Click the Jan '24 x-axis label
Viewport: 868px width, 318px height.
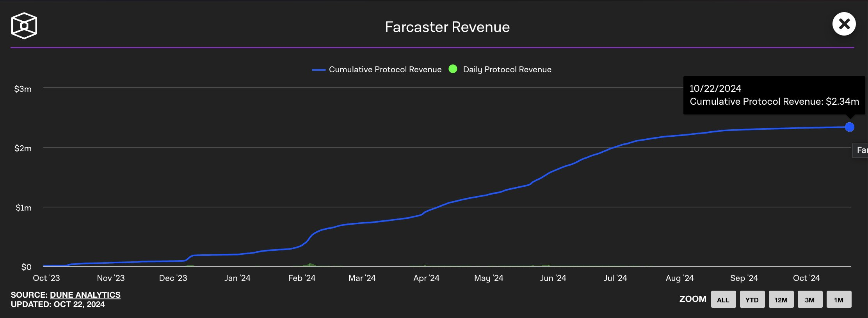tap(237, 278)
